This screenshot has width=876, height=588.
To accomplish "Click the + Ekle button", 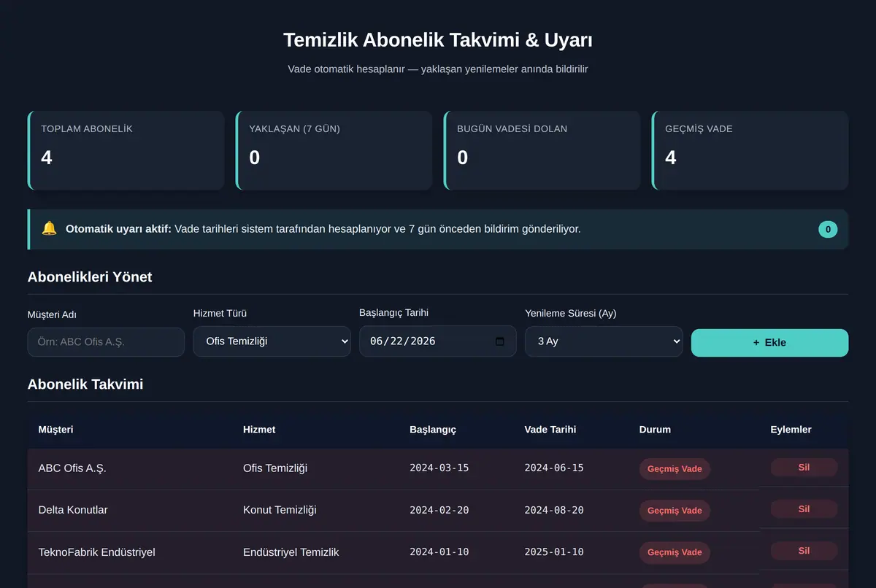I will [769, 343].
